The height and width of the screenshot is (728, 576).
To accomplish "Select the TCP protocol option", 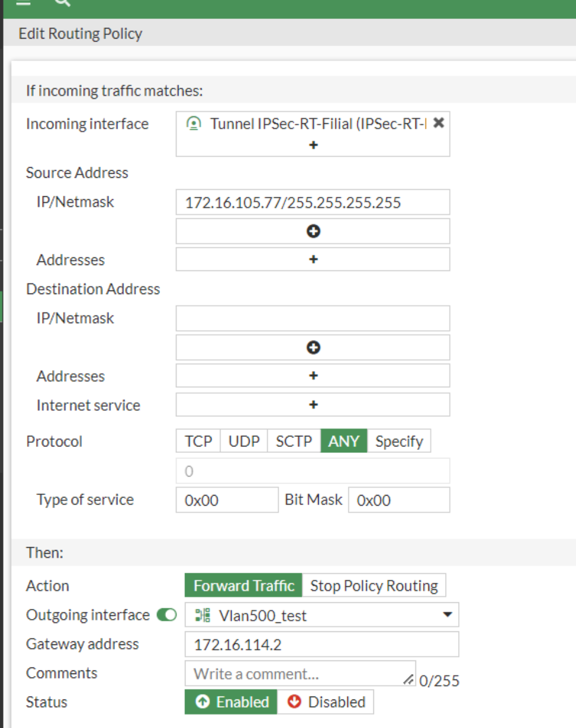I will 199,442.
